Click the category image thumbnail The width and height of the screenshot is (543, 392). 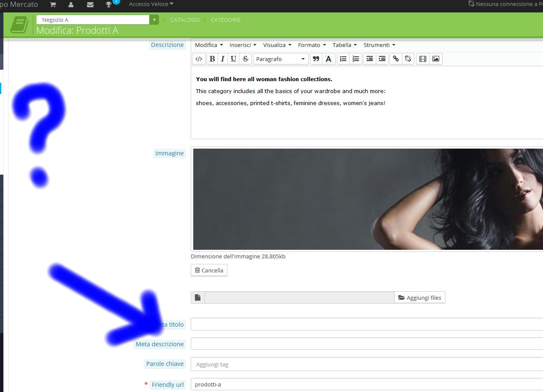coord(368,199)
